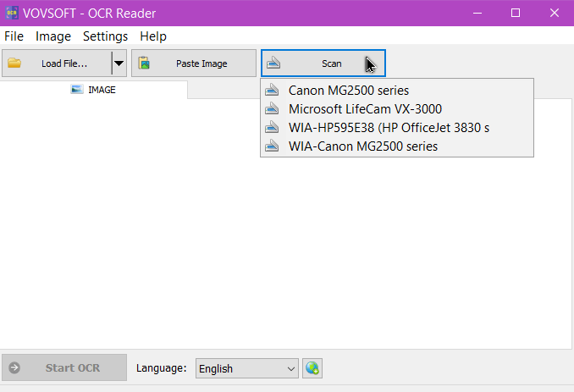
Task: Open the Image menu
Action: [x=53, y=36]
